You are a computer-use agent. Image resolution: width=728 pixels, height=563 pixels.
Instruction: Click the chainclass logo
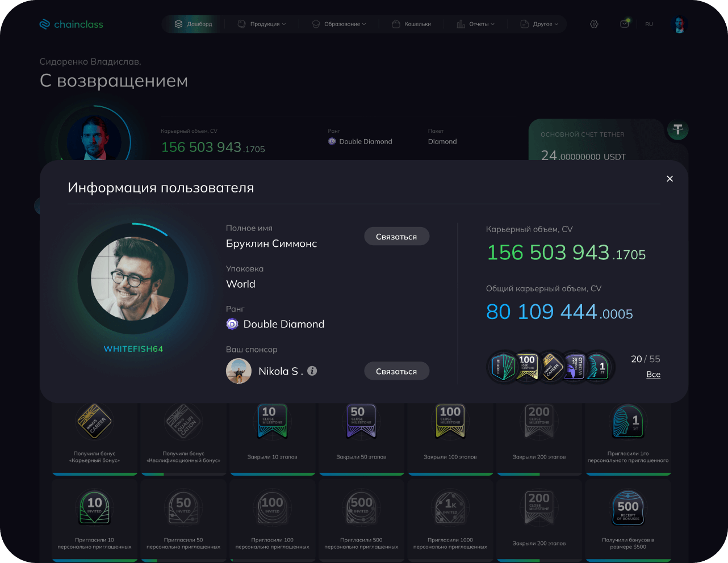pyautogui.click(x=71, y=24)
